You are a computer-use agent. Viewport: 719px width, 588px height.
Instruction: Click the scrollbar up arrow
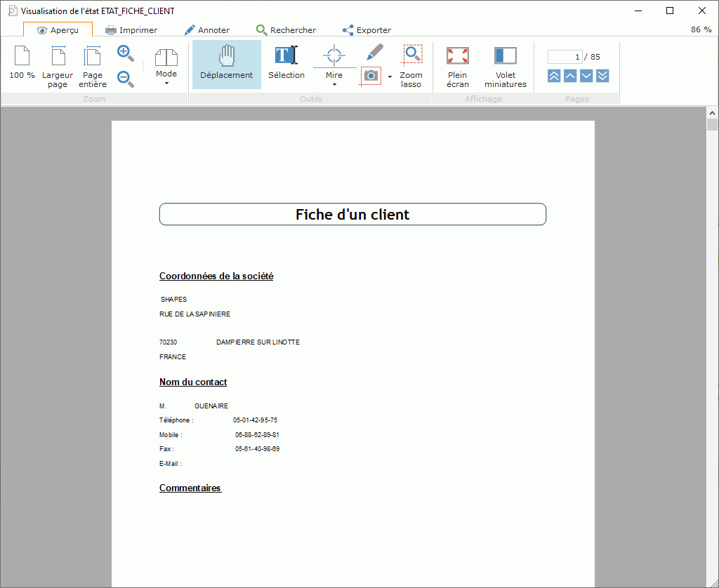coord(712,113)
